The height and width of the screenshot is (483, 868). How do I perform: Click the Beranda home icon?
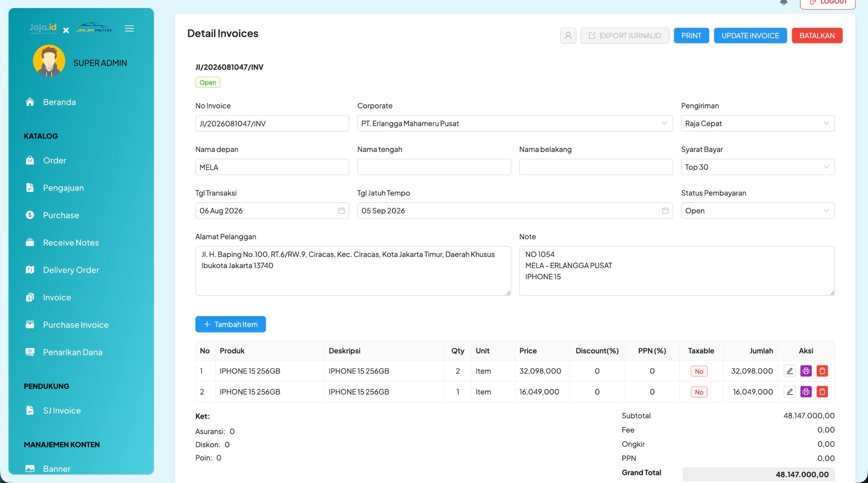click(30, 102)
